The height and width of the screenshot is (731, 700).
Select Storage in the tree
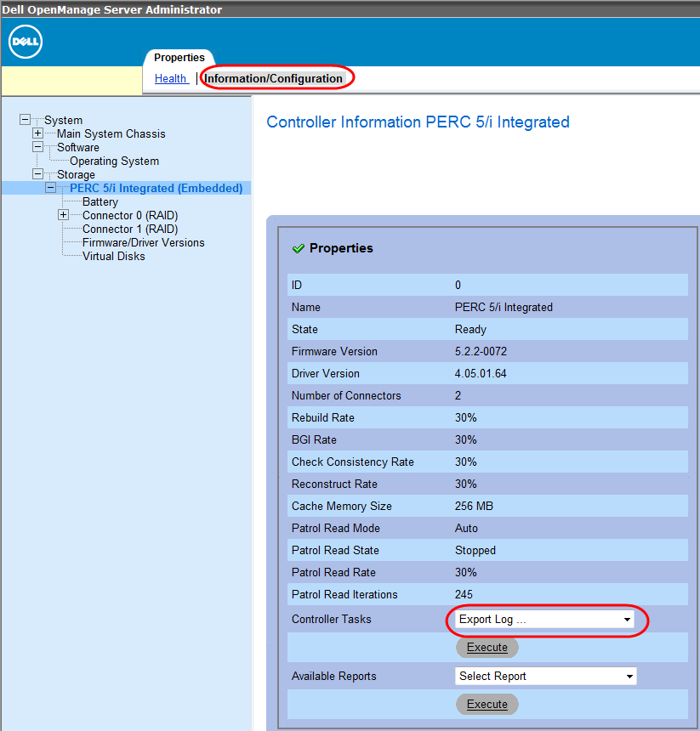coord(76,175)
